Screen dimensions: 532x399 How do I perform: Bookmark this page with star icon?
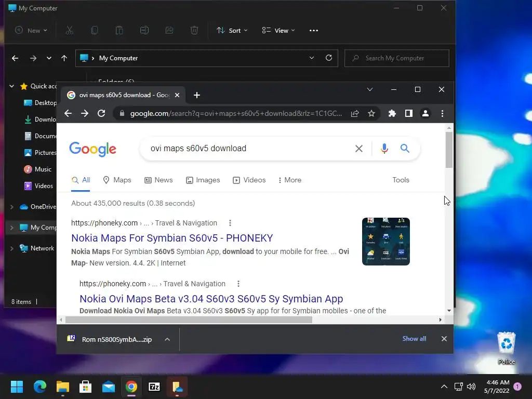point(371,113)
